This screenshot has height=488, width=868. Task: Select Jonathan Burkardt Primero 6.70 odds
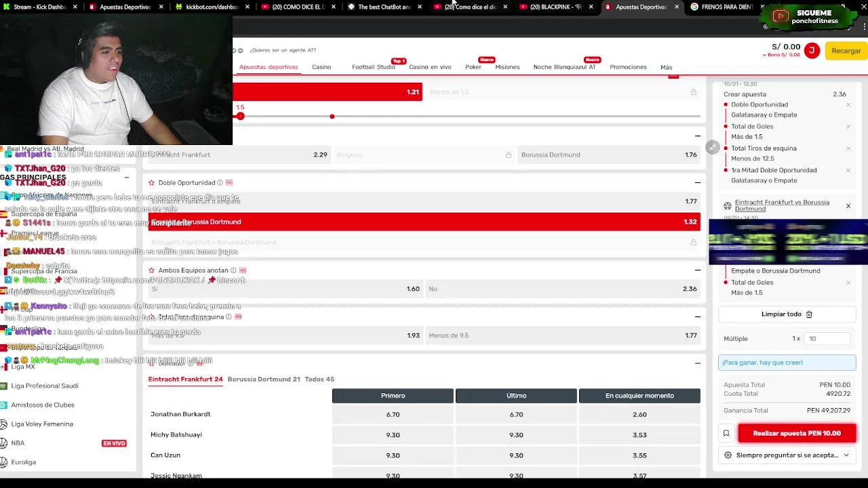[393, 415]
